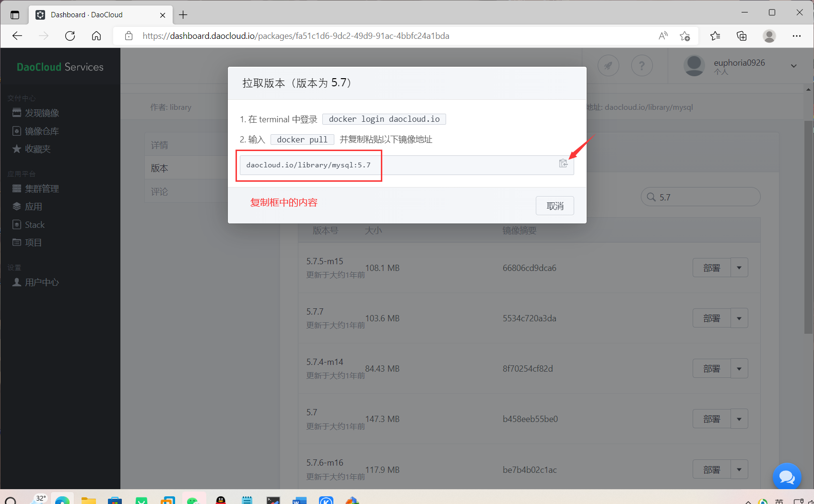Screen dimensions: 814x504
Task: Go to browser home page icon
Action: pyautogui.click(x=96, y=36)
